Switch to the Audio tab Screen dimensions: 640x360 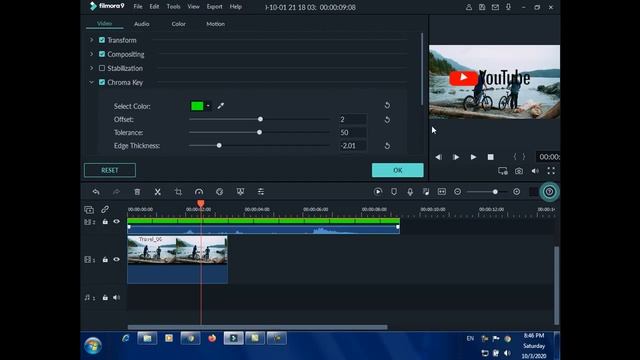coord(142,24)
